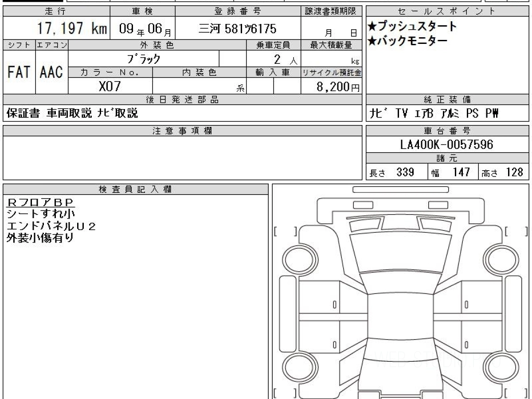Click the 高さ label
Viewport: 532px width, 399px height.
coord(490,173)
